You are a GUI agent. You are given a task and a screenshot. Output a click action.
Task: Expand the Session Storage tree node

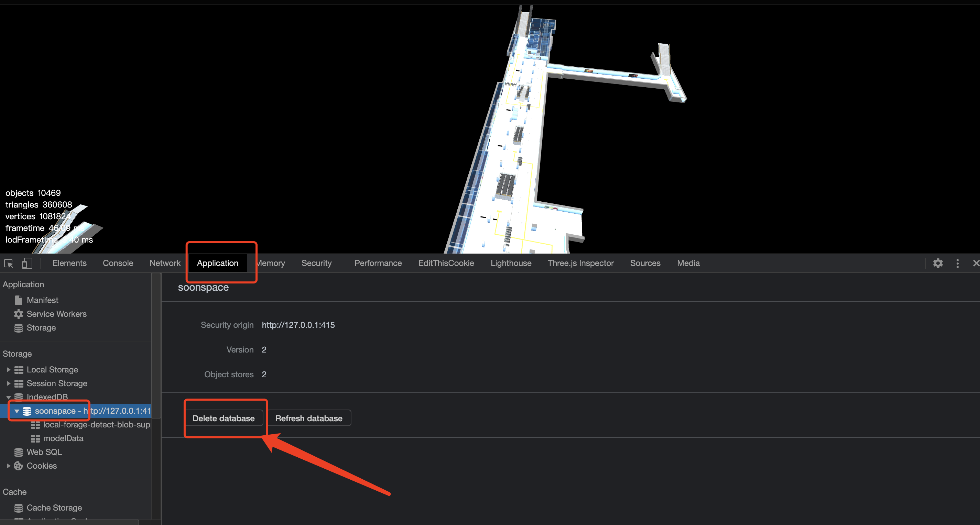[x=8, y=383]
